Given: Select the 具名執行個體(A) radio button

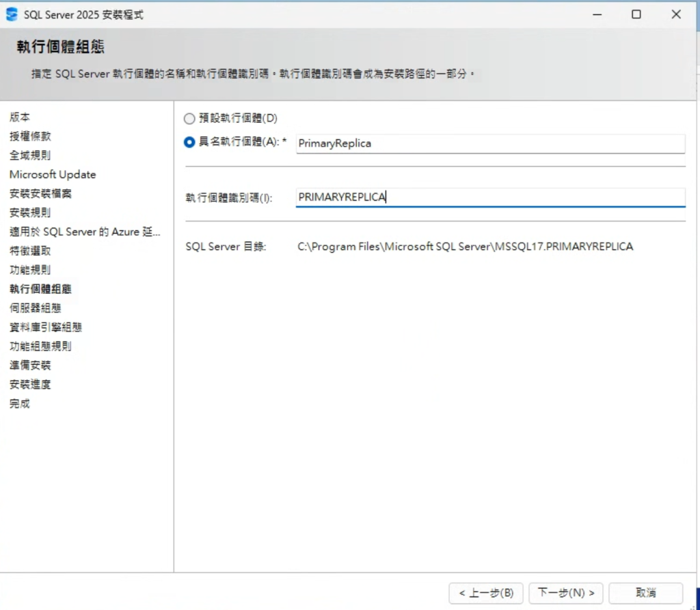Looking at the screenshot, I should 189,142.
